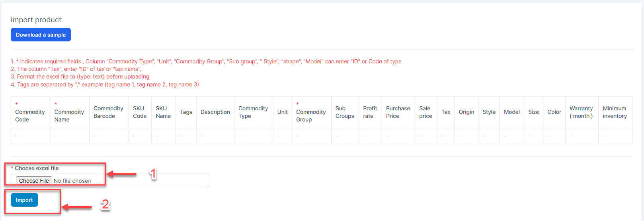Click the Commodity Group column header

(311, 115)
